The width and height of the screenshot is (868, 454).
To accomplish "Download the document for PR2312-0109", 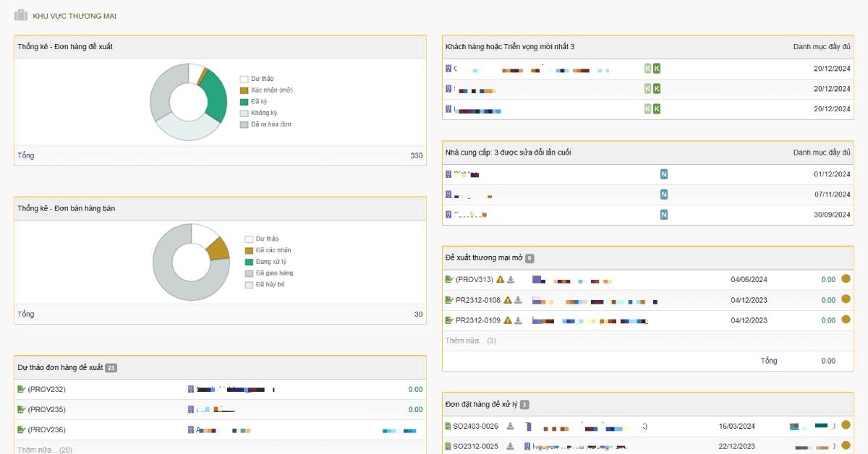I will tap(518, 320).
